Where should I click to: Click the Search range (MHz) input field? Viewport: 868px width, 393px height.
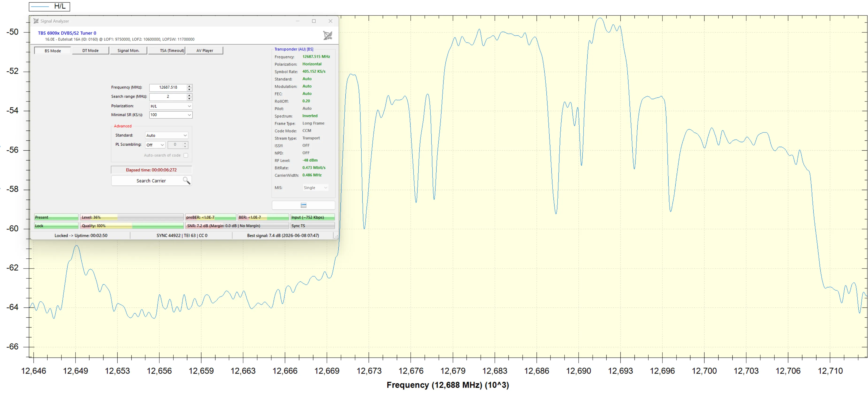coord(168,97)
